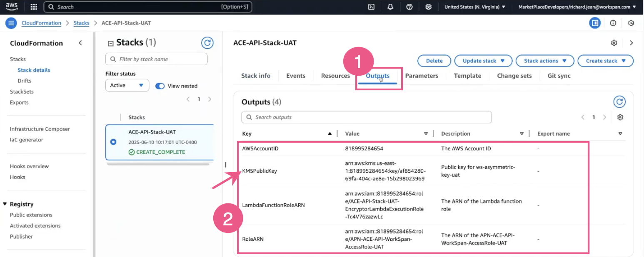
Task: Select the ACE-API-Stack-UAT radio button
Action: (x=113, y=142)
